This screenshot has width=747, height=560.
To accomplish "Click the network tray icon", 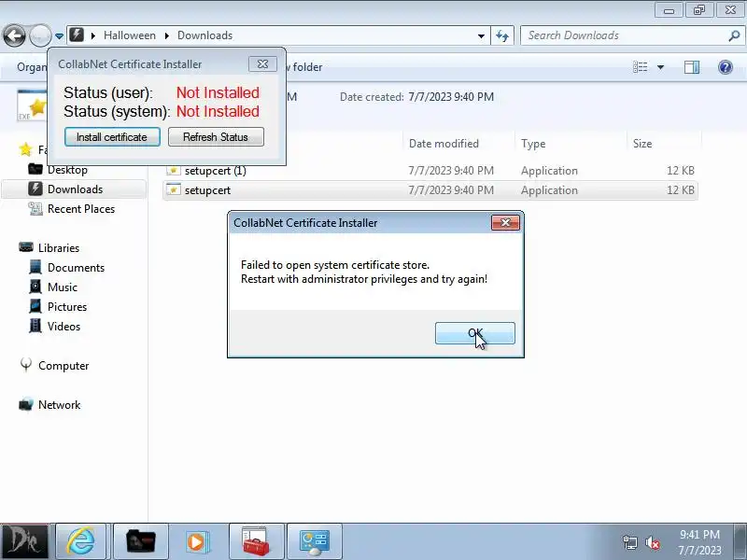I will [x=629, y=542].
